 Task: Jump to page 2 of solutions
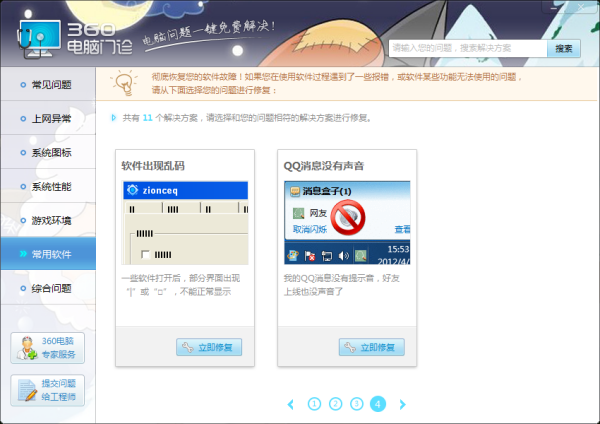tap(336, 404)
